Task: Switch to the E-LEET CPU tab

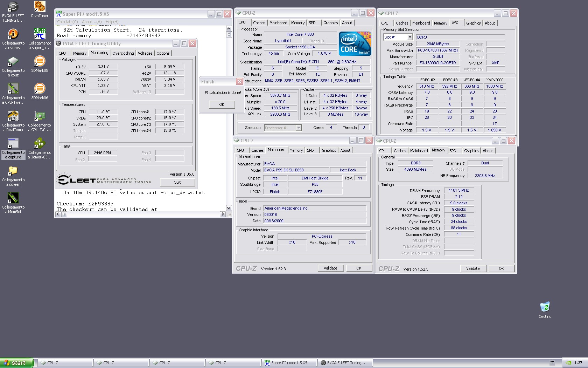Action: tap(62, 53)
